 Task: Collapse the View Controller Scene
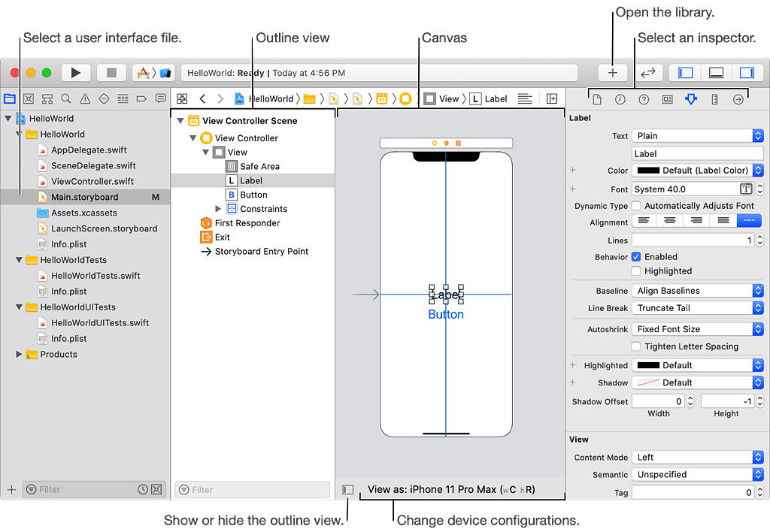[x=180, y=121]
